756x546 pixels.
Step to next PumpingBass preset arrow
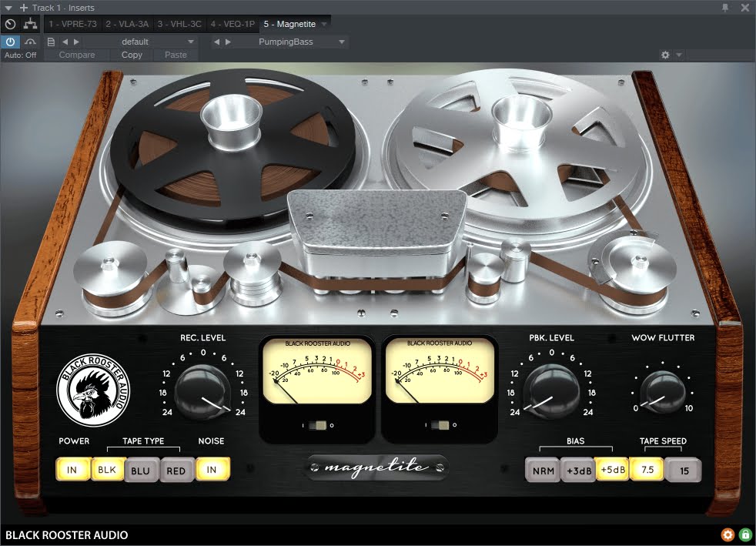point(228,42)
